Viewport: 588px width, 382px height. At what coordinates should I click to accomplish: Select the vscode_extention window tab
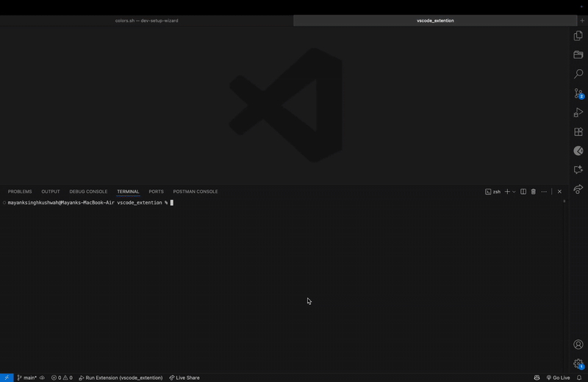click(435, 21)
